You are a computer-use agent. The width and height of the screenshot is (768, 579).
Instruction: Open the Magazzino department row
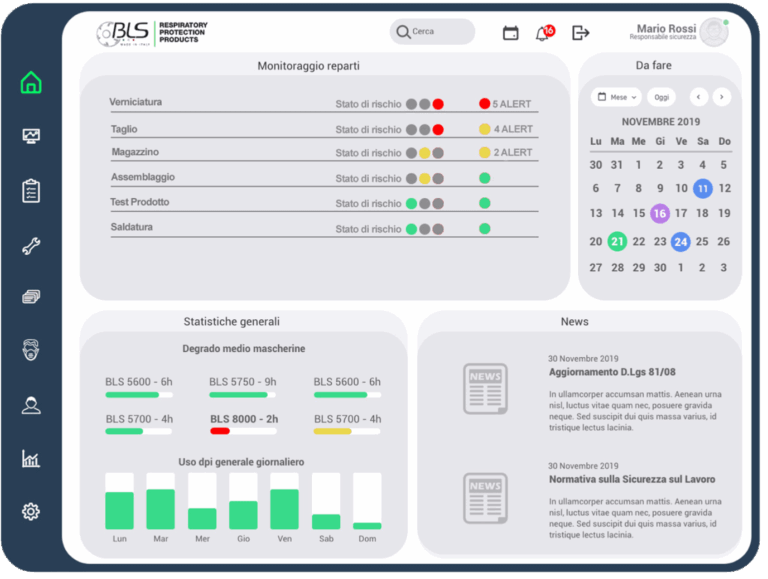(324, 152)
